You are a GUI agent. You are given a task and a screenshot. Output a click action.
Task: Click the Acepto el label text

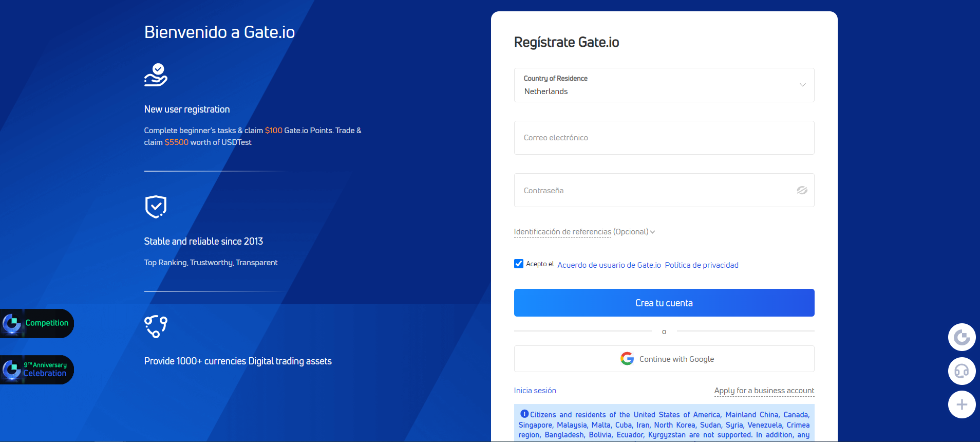(x=540, y=264)
